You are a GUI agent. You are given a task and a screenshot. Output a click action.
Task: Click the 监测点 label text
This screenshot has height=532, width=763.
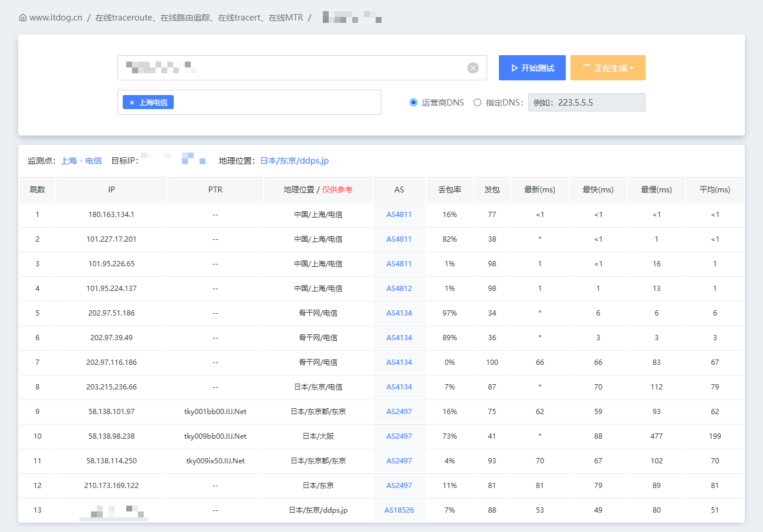(x=42, y=161)
